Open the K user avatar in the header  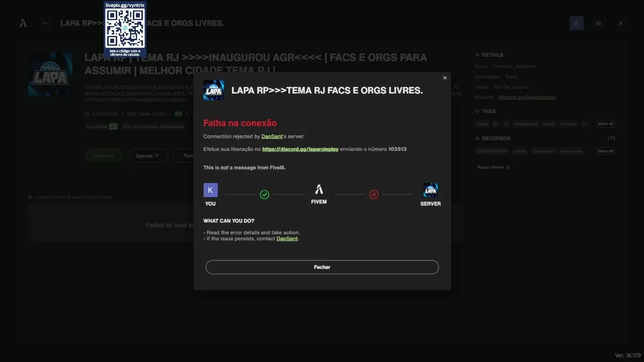pos(577,23)
